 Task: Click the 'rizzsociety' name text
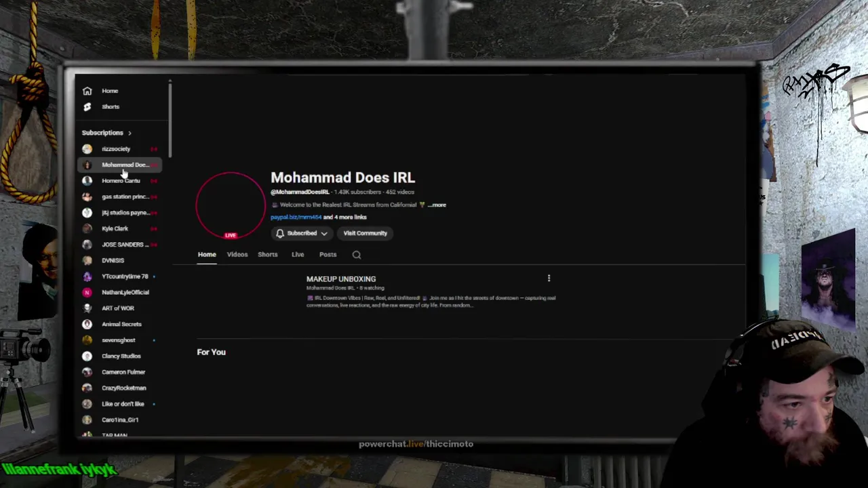tap(116, 148)
